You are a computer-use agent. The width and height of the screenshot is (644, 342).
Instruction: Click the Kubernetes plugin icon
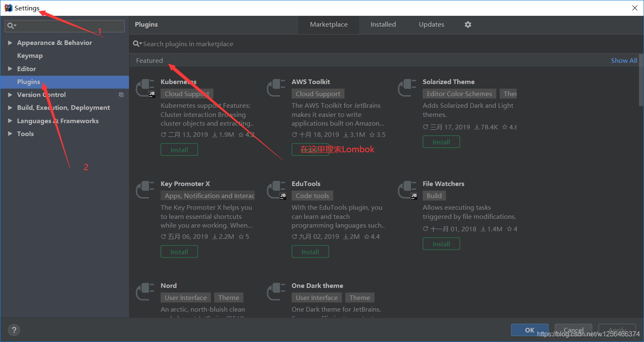point(146,88)
